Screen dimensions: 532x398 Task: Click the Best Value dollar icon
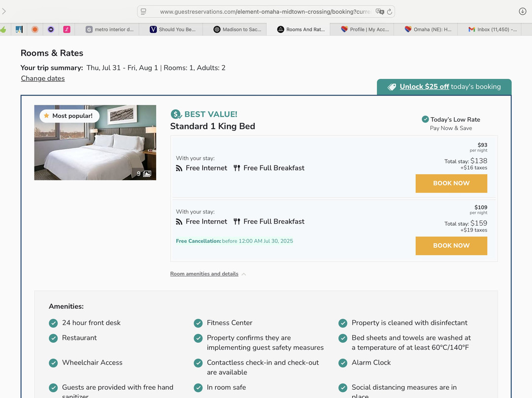coord(176,114)
